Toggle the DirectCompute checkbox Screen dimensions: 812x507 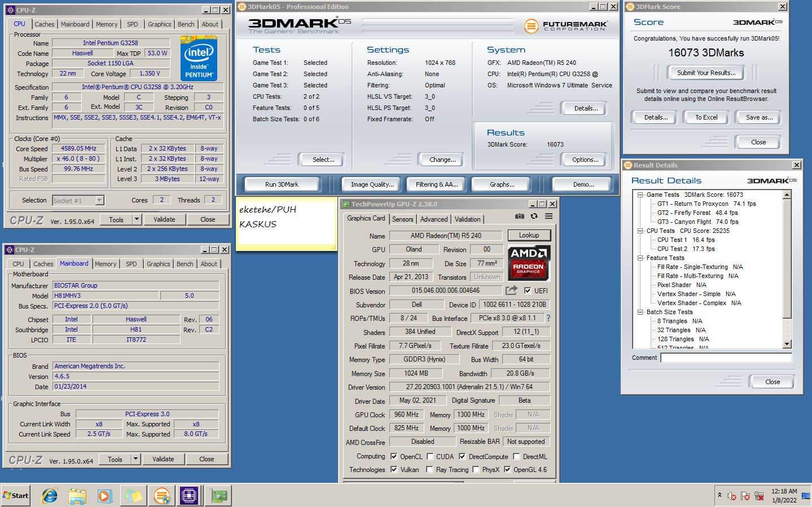click(462, 456)
